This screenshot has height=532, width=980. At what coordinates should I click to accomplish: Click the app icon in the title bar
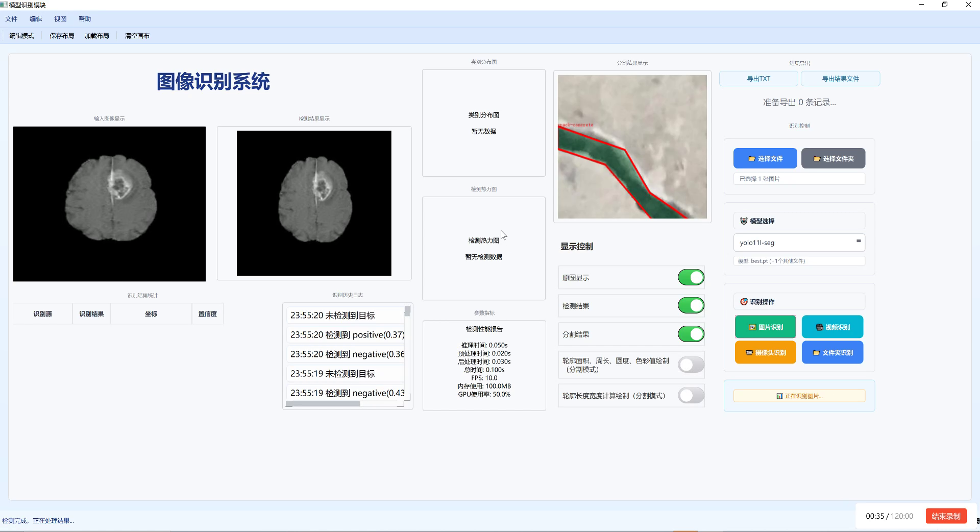4,5
